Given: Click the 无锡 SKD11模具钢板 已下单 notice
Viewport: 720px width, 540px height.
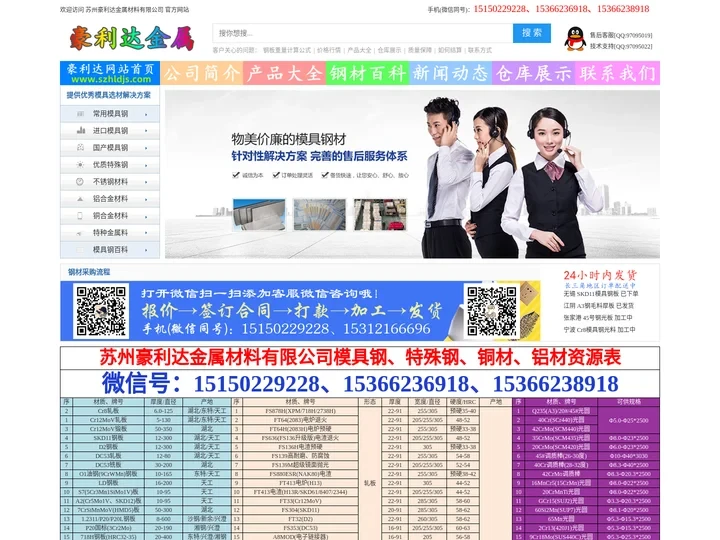Looking at the screenshot, I should click(601, 293).
